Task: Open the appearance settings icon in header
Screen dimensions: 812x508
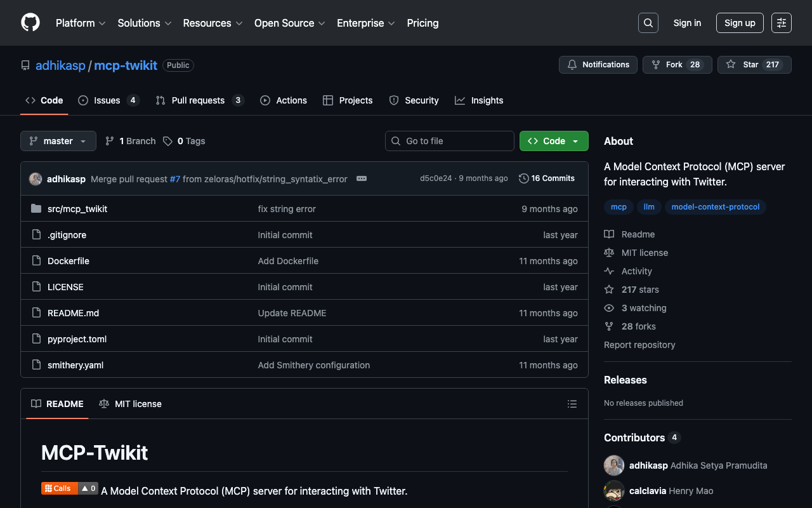Action: click(781, 23)
